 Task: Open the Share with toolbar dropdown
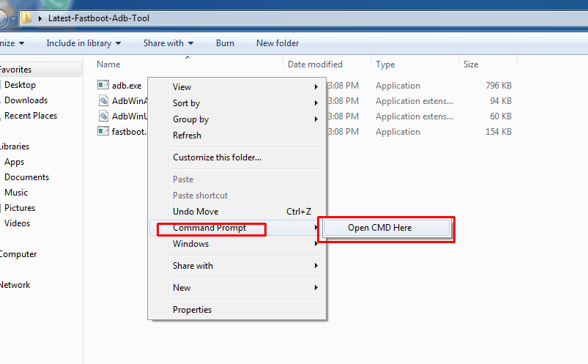(x=168, y=43)
